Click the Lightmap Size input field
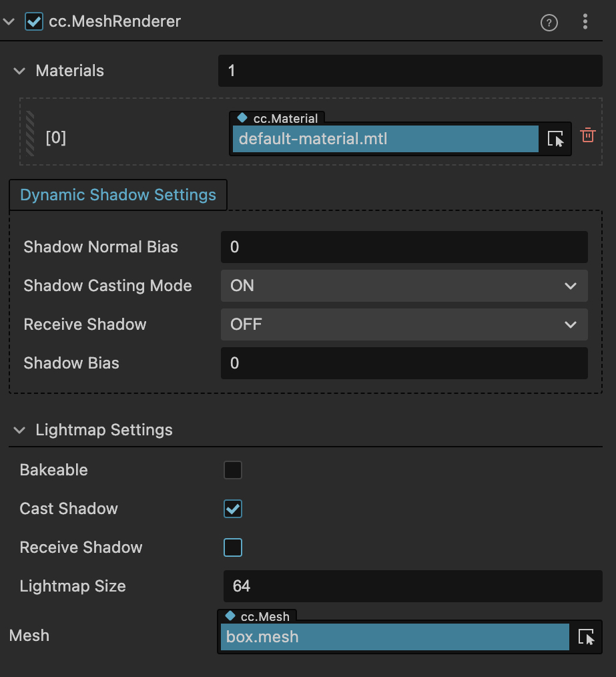616x677 pixels. [x=412, y=586]
